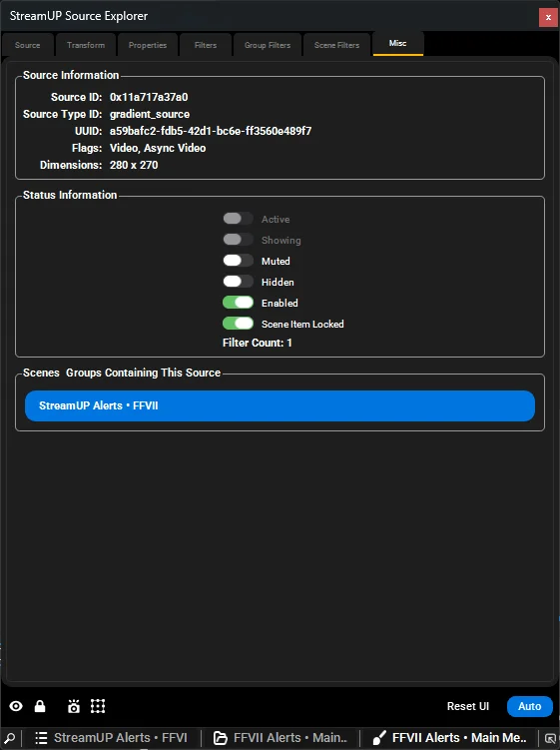Toggle the Showing status switch

238,240
